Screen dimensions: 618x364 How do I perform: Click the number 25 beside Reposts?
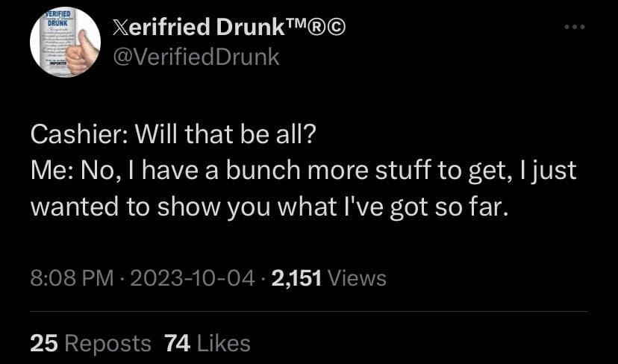44,343
